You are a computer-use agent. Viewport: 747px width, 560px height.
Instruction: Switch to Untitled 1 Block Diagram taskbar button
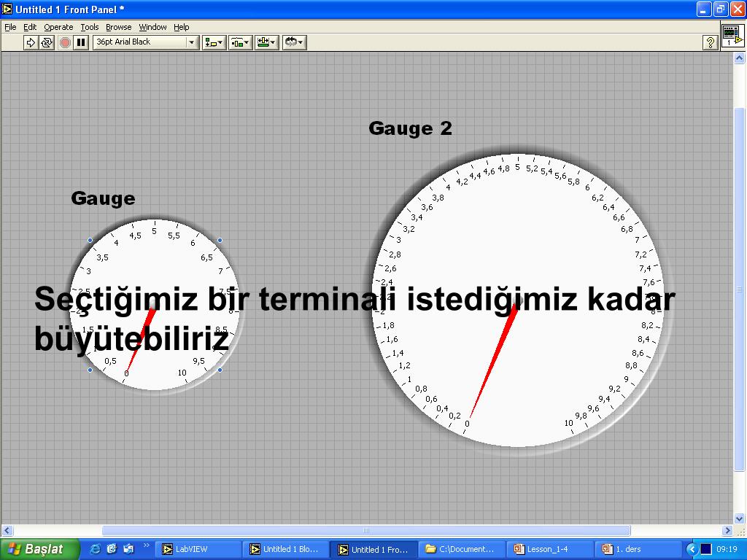click(x=285, y=549)
